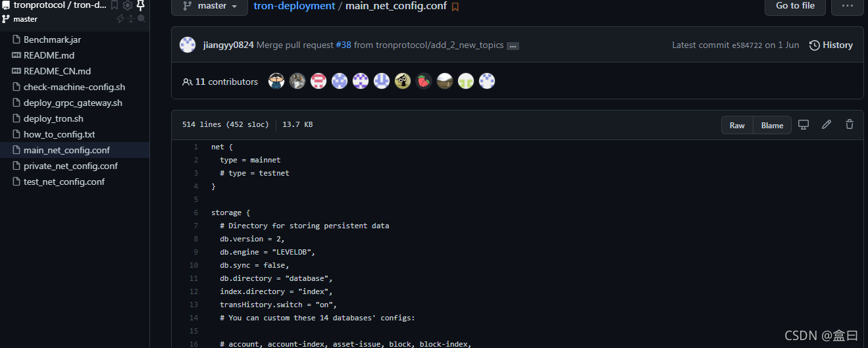
Task: Click the '13.7 KB' file size text
Action: pyautogui.click(x=297, y=124)
